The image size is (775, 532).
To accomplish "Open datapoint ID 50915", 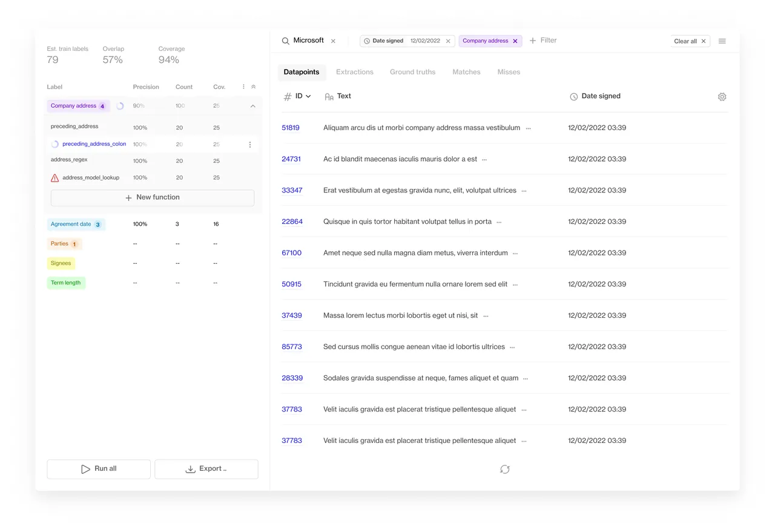I will (x=291, y=284).
